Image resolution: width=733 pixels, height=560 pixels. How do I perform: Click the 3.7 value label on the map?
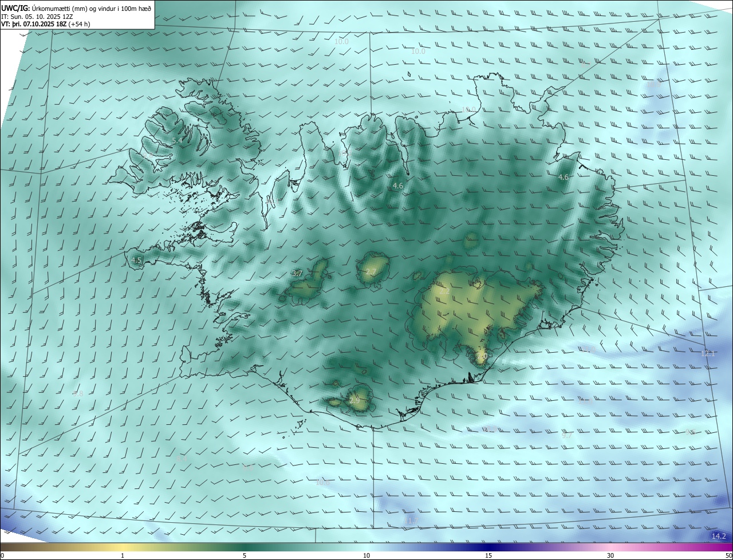(x=297, y=274)
